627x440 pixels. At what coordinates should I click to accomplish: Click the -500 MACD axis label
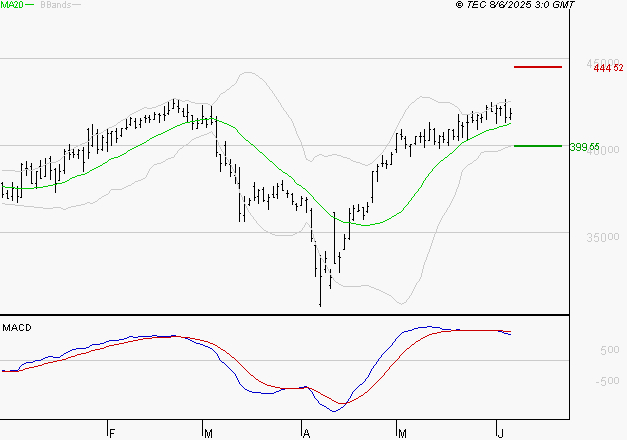(607, 381)
